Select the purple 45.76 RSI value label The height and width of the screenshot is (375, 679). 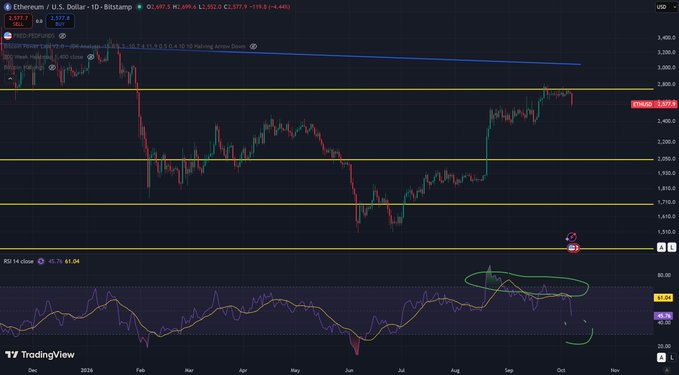pyautogui.click(x=664, y=316)
